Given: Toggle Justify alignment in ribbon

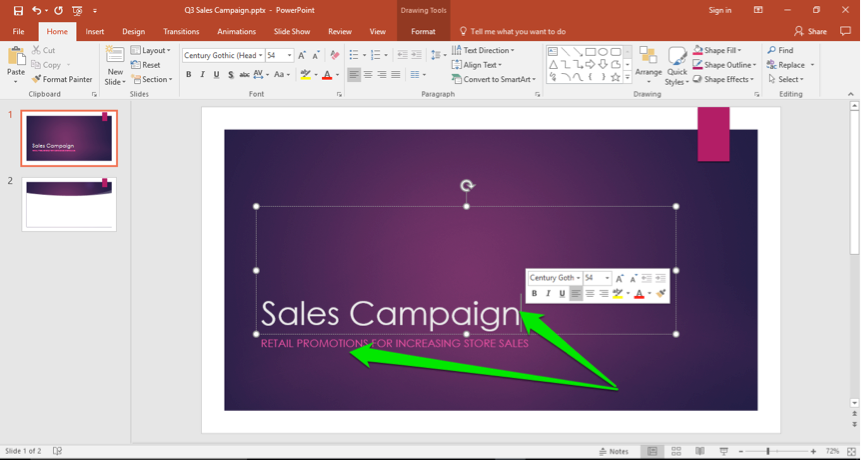Looking at the screenshot, I should click(x=395, y=74).
